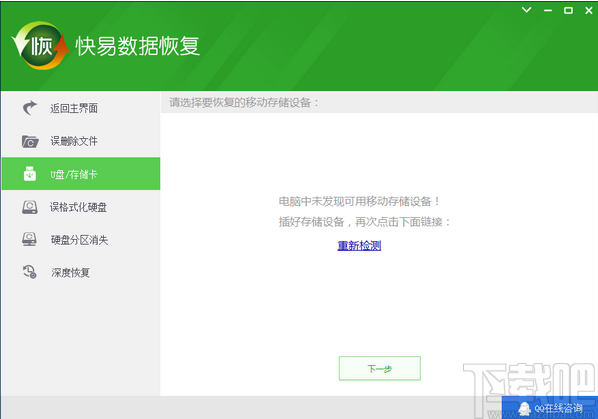The height and width of the screenshot is (419, 598).
Task: Click the 请选择要恢复的移动存储设备 header text
Action: pyautogui.click(x=244, y=103)
